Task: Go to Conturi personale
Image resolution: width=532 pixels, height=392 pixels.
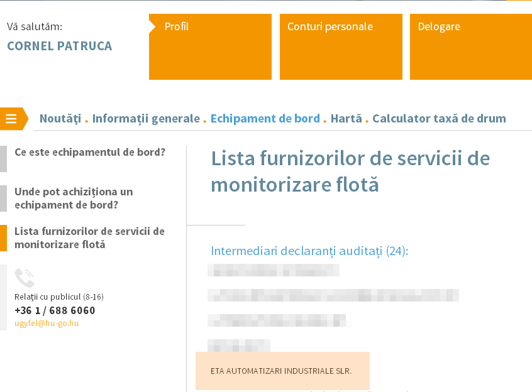Action: point(341,47)
